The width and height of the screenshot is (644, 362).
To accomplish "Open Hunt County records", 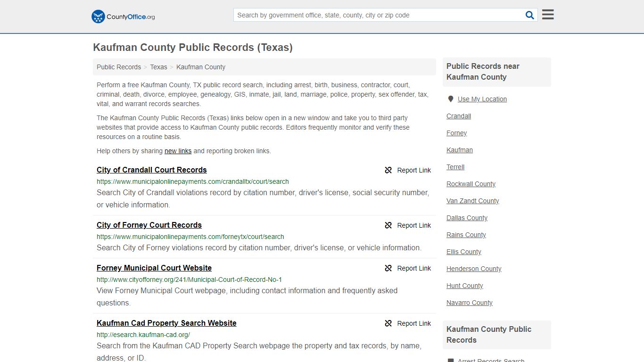I will click(465, 286).
